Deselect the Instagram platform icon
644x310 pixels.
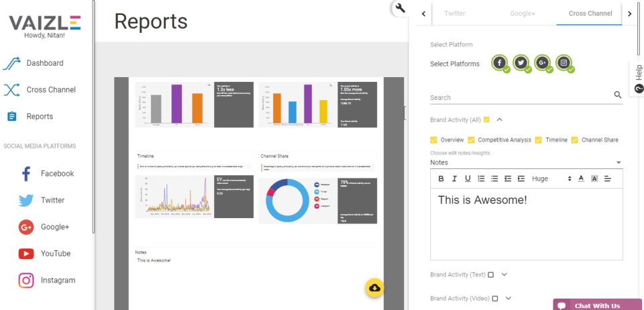tap(565, 63)
